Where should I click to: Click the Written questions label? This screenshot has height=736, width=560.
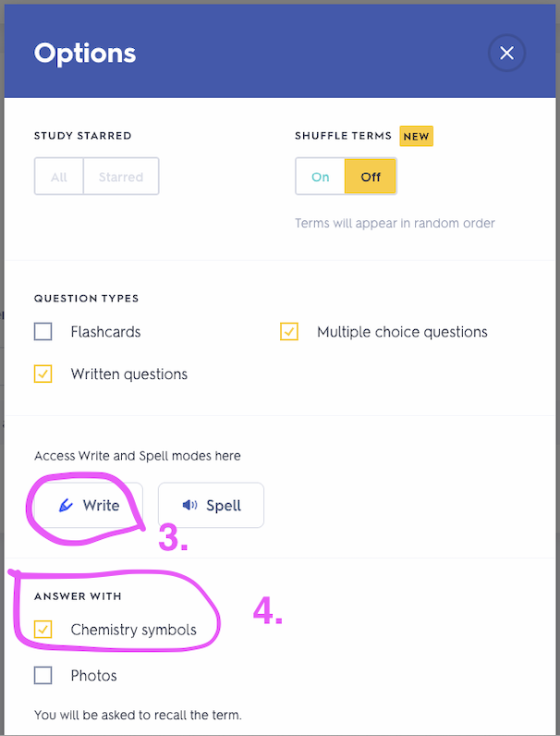point(129,374)
